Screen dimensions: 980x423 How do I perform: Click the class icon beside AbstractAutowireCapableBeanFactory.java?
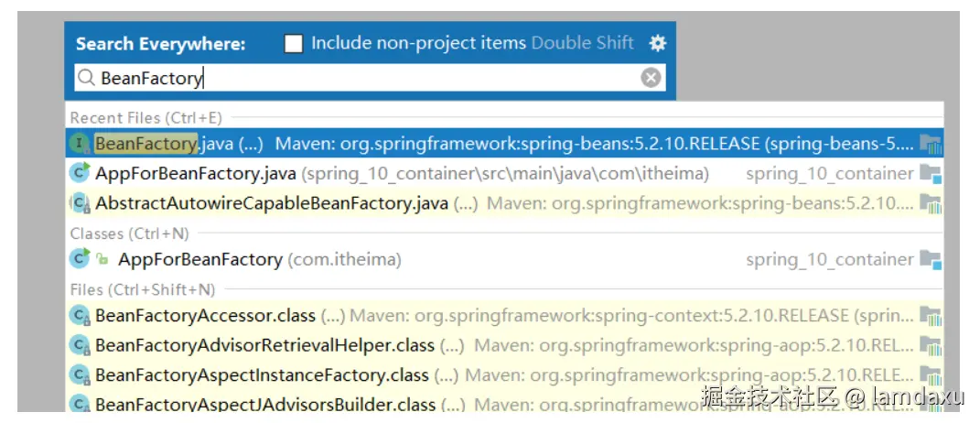coord(80,202)
